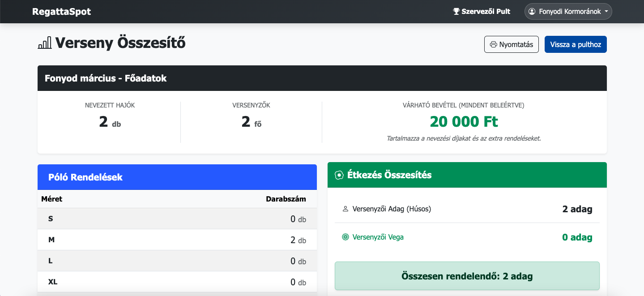The height and width of the screenshot is (296, 644).
Task: Click the user avatar icon in the navbar
Action: 532,12
